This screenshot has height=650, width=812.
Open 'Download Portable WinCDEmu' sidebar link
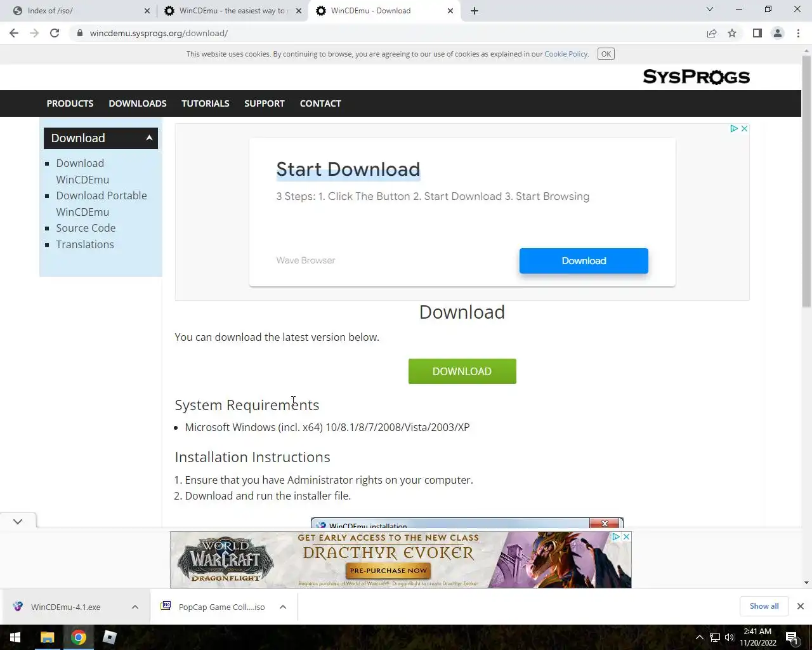[x=101, y=204]
